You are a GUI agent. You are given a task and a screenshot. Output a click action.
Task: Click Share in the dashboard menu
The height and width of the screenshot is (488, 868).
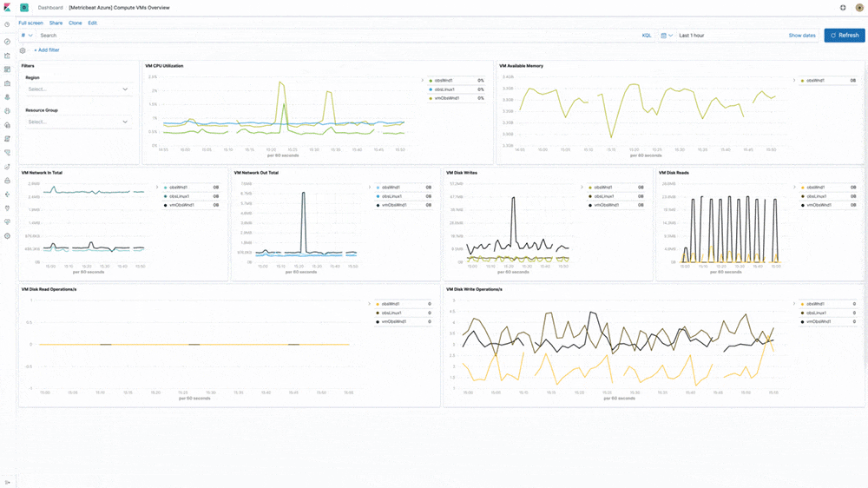[56, 23]
